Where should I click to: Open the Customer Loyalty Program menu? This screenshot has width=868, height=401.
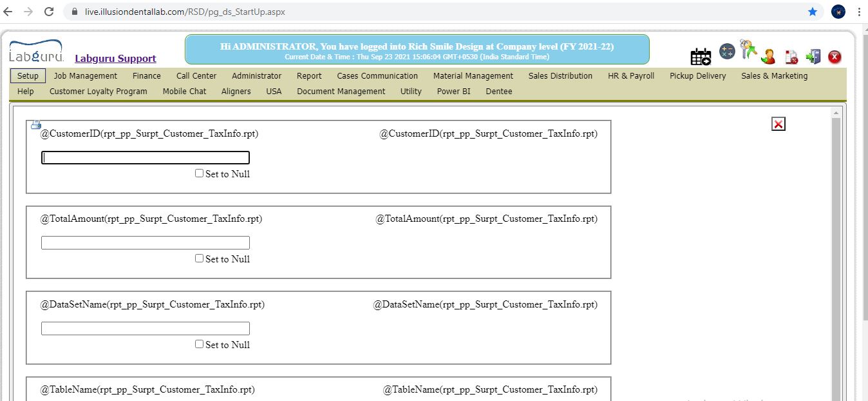(99, 91)
